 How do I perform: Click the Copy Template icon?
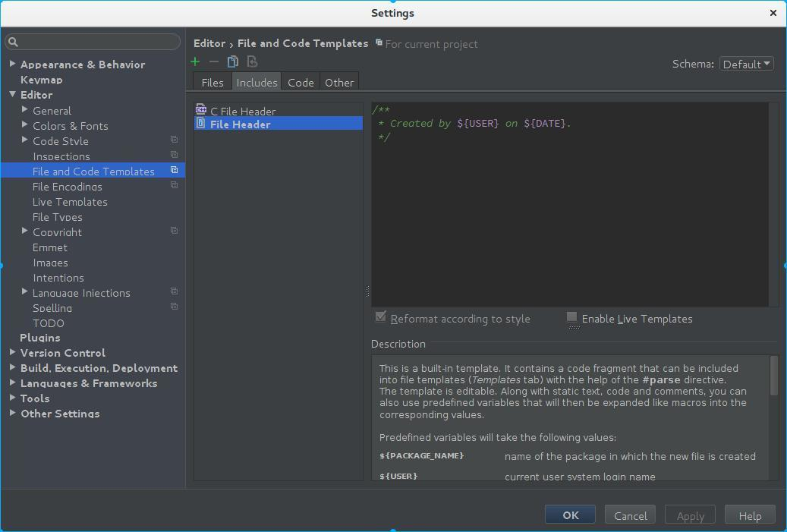coord(232,61)
